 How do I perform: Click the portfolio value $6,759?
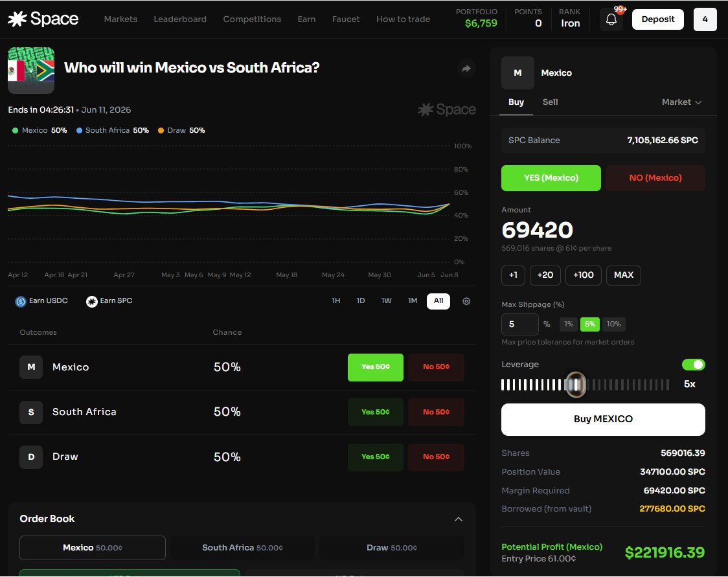[x=481, y=23]
